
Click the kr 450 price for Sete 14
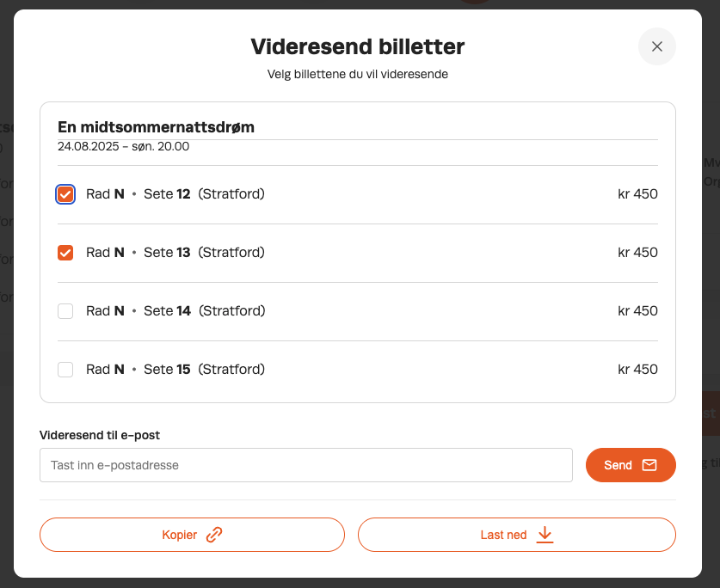tap(637, 310)
